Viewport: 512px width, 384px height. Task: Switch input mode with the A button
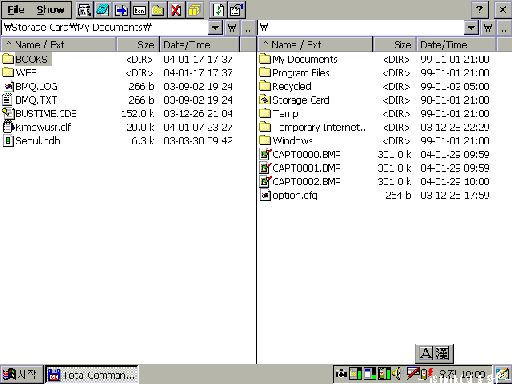[x=425, y=353]
